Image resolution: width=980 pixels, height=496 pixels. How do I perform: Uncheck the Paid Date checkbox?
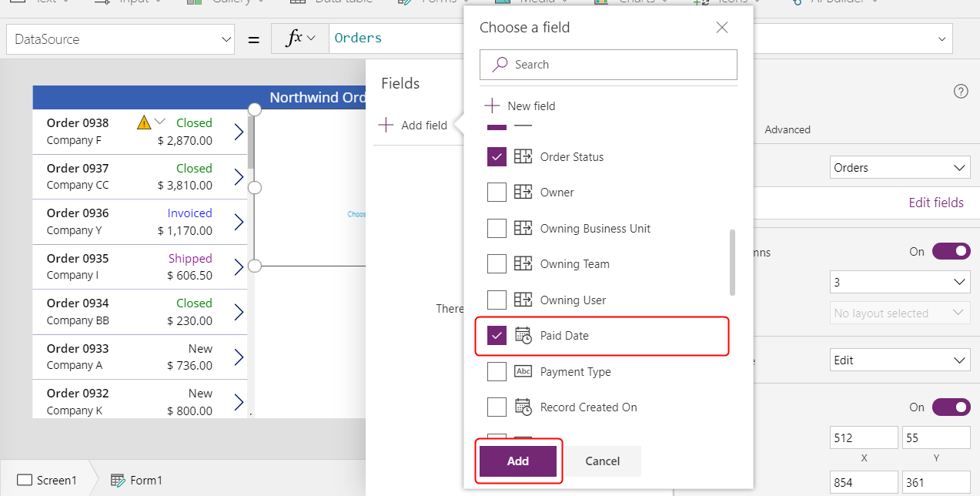(497, 336)
